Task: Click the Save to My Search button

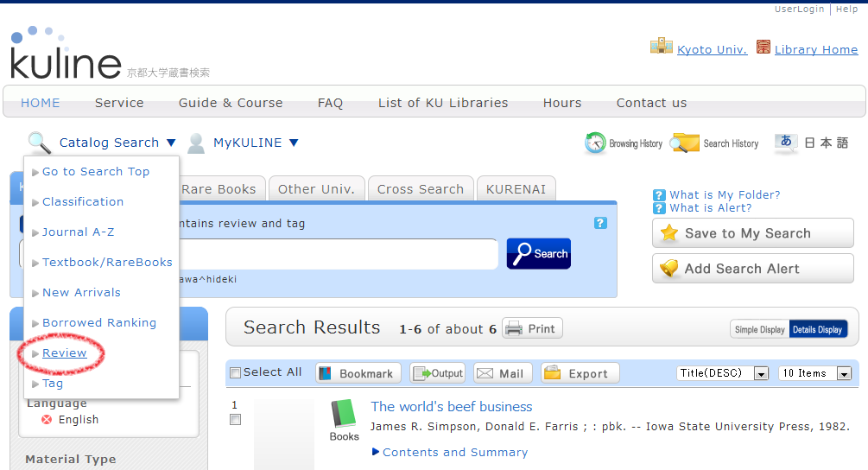Action: coord(753,233)
